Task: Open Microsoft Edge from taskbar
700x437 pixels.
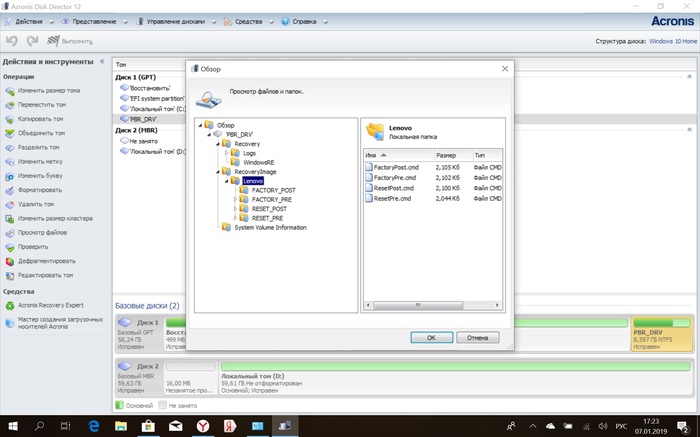Action: tap(93, 426)
